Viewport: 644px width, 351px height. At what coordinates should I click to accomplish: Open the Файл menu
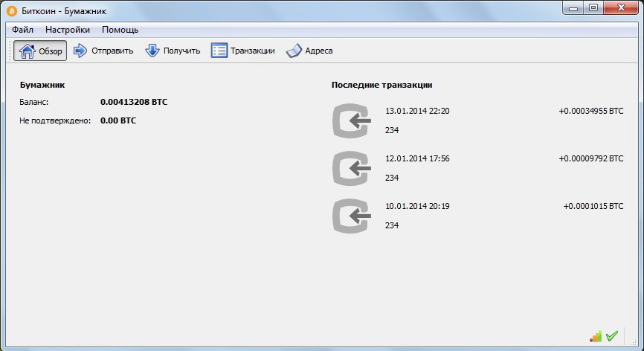point(22,30)
